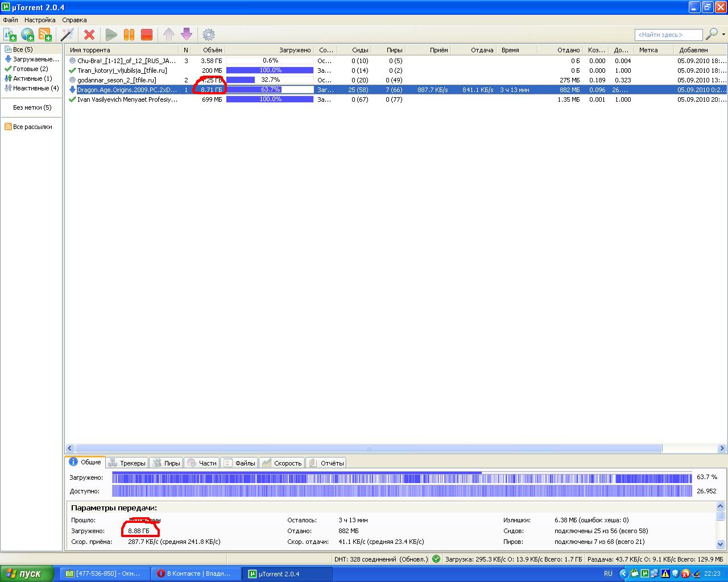Switch to 'В Контакте' Opera taskbar window
728x582 pixels.
[x=196, y=573]
